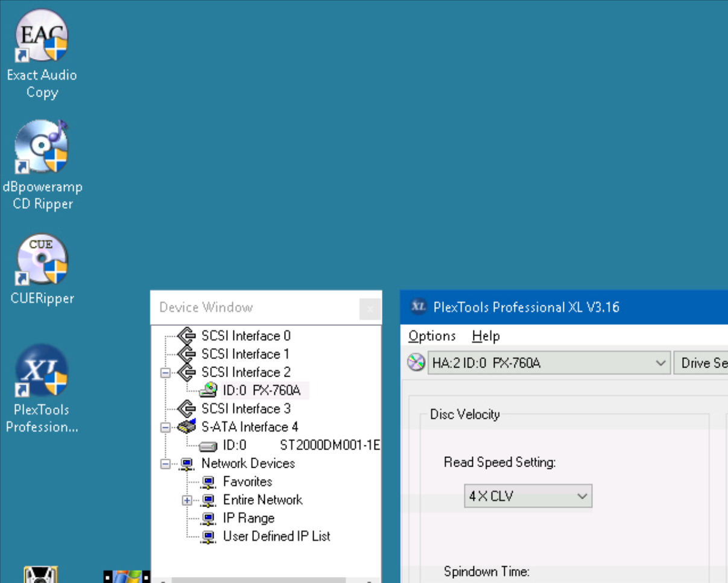The image size is (728, 583).
Task: Click the Spindown Time label
Action: coord(487,571)
